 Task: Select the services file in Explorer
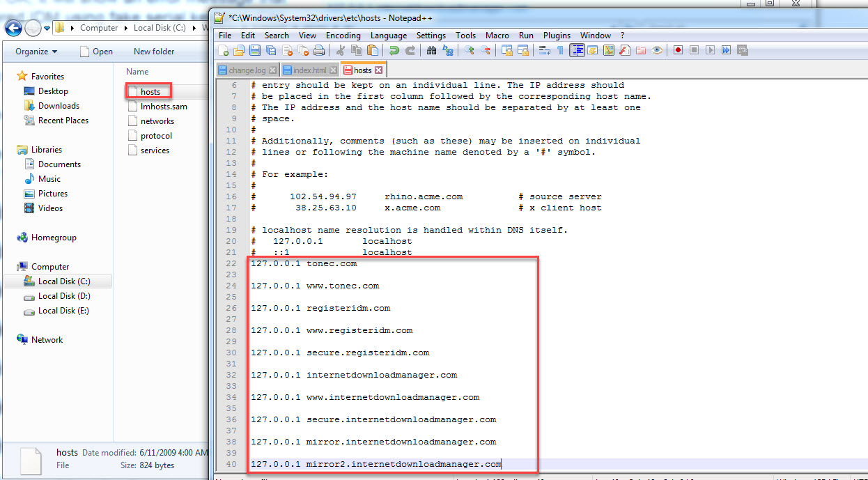point(150,150)
